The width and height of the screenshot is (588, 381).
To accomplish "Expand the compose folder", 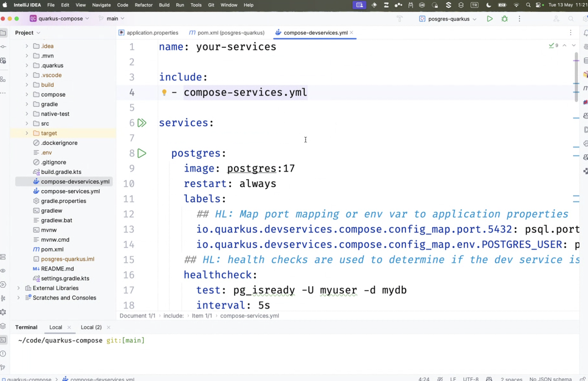I will click(27, 94).
